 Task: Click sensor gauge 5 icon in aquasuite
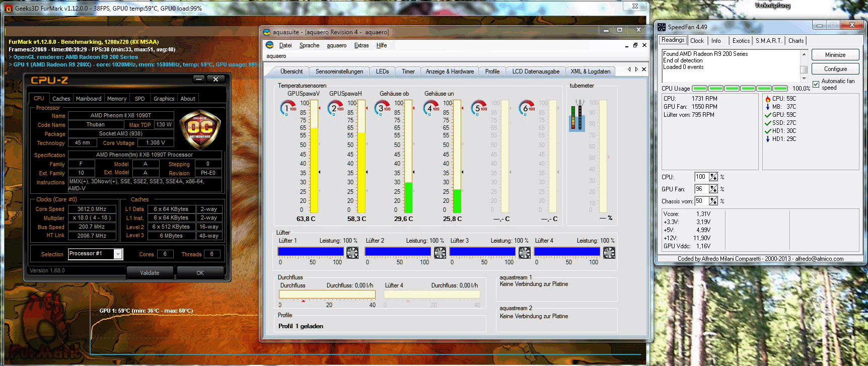pyautogui.click(x=479, y=108)
